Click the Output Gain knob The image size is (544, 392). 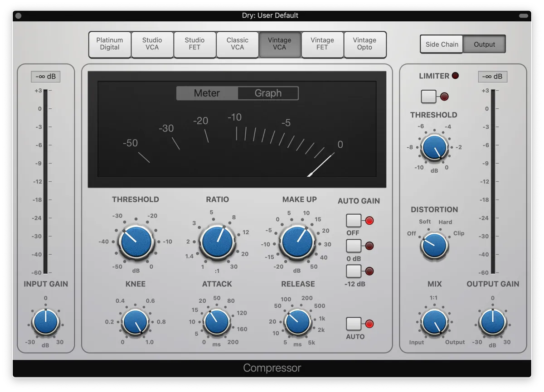493,322
